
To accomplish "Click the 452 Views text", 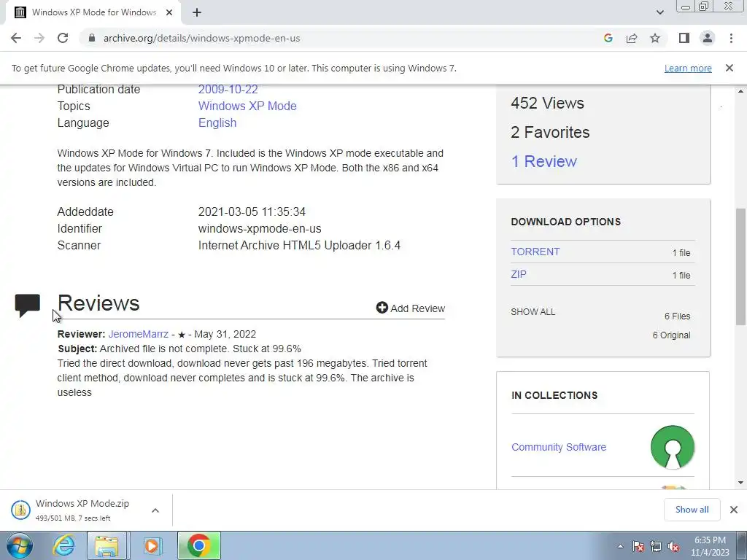I will coord(547,104).
